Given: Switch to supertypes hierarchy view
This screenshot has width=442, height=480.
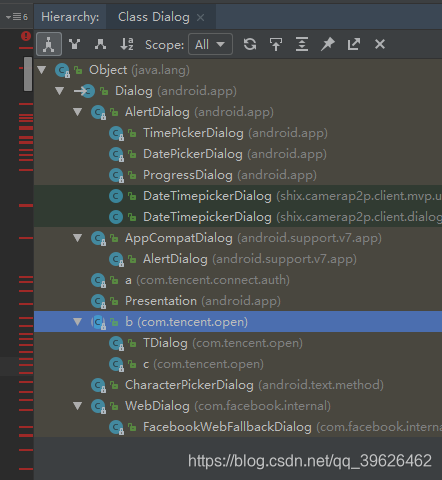Looking at the screenshot, I should pos(74,44).
